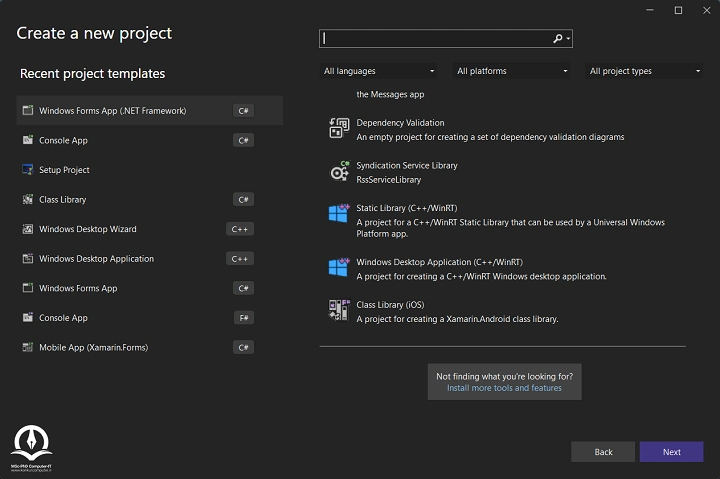
Task: Open the All project types dropdown
Action: [x=644, y=71]
